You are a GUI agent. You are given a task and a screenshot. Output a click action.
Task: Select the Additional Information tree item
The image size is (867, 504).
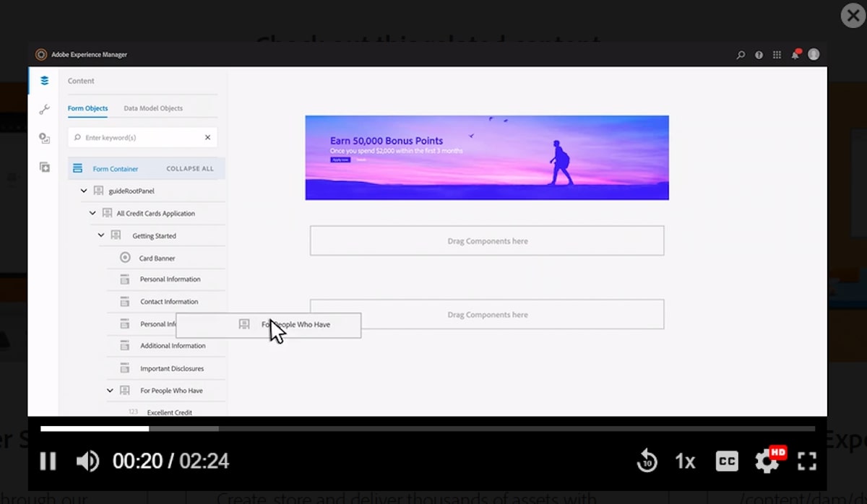(173, 346)
